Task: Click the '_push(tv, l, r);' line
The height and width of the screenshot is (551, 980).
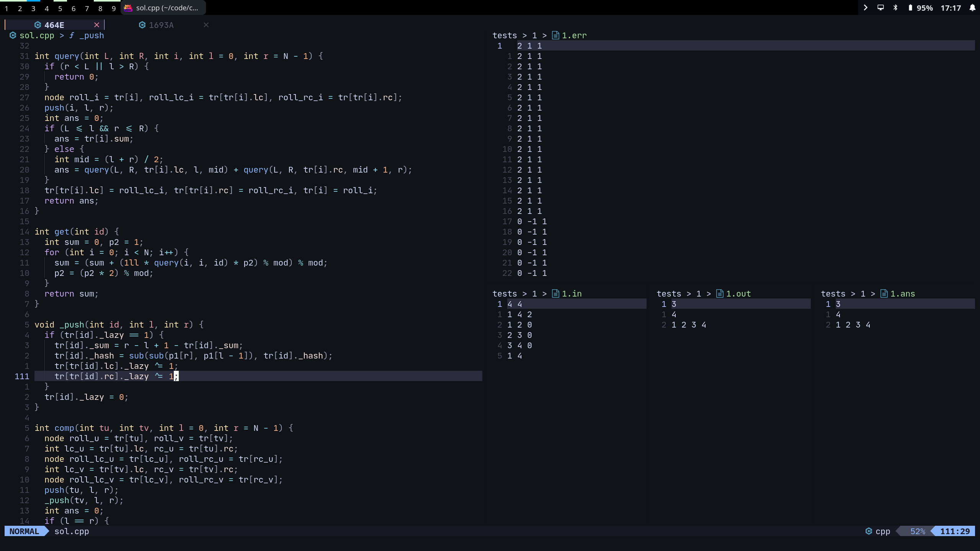Action: 84,500
